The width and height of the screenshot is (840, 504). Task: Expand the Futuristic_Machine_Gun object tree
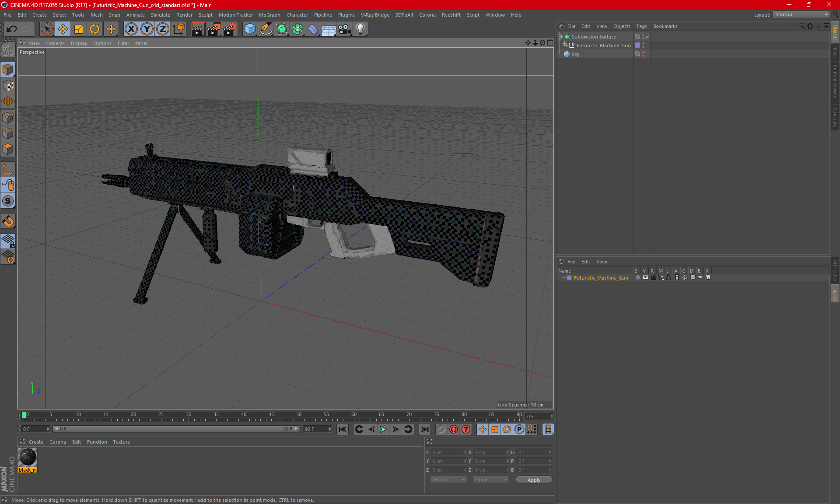[565, 45]
